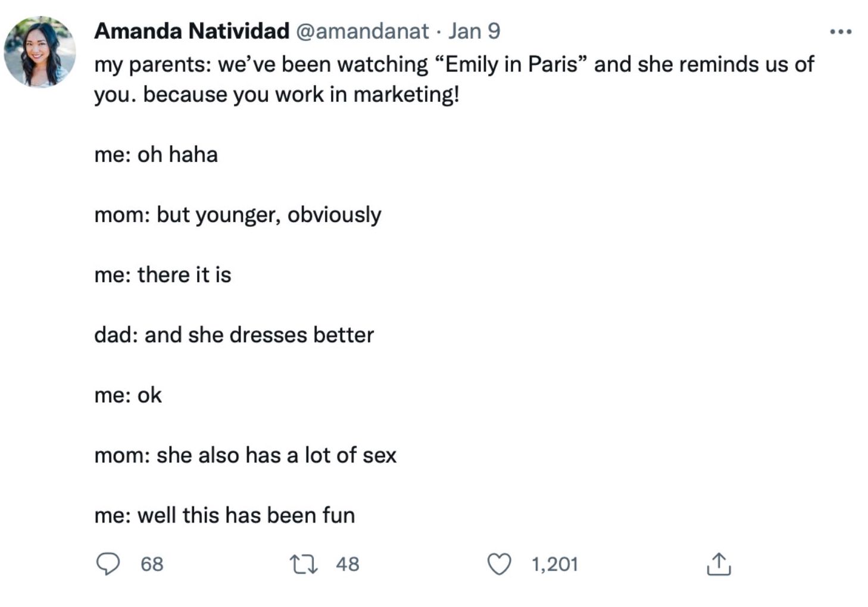The image size is (868, 607).
Task: Like the tweet with the heart icon
Action: pos(499,564)
